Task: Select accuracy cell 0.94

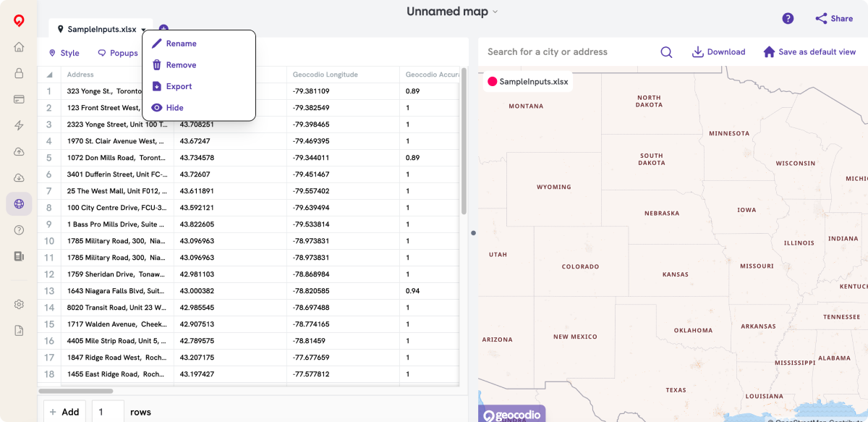Action: click(x=429, y=291)
